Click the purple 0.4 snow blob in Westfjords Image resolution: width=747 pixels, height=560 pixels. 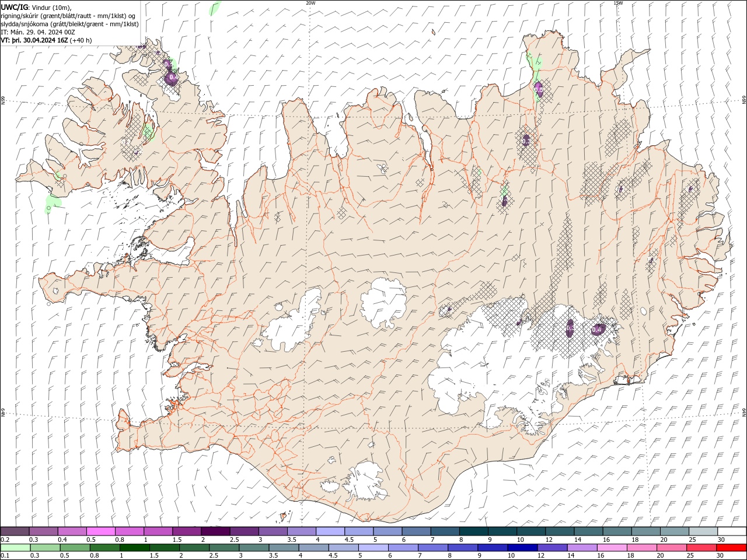tap(172, 78)
